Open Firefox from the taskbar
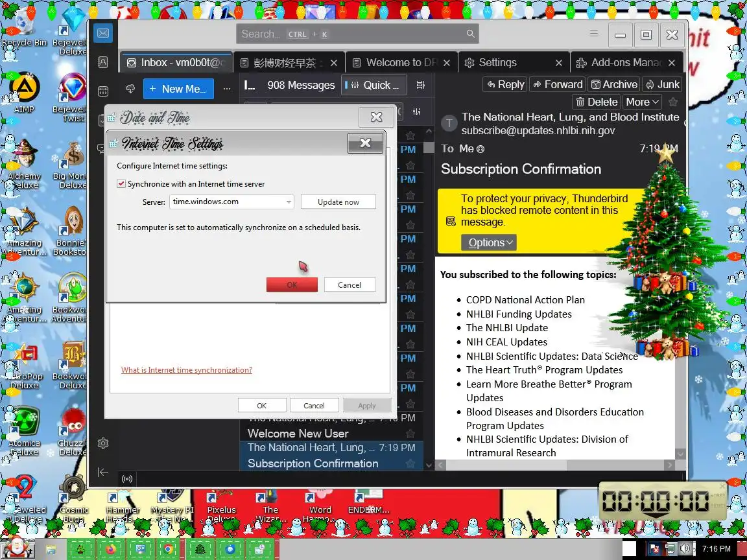Viewport: 747px width, 560px height. pyautogui.click(x=111, y=549)
